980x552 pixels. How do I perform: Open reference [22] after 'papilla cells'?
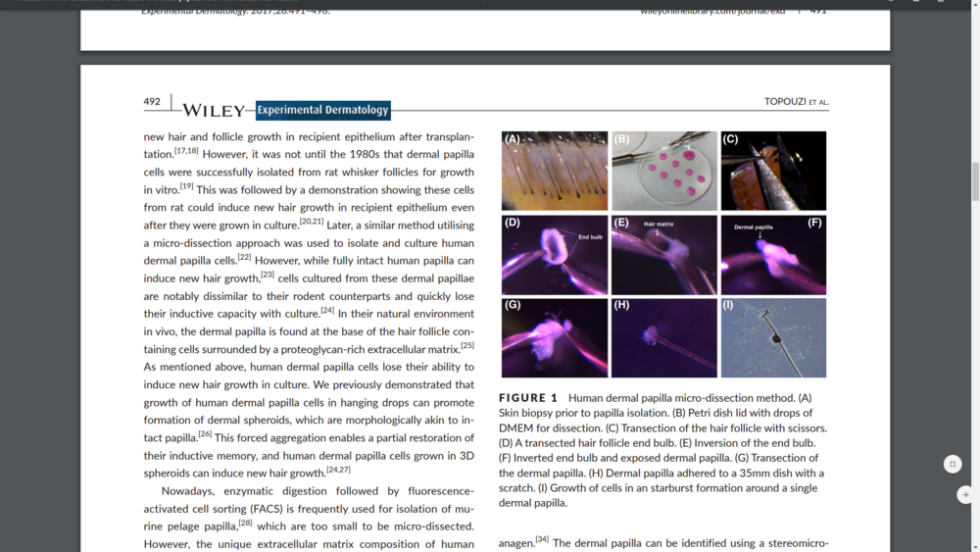(x=244, y=257)
